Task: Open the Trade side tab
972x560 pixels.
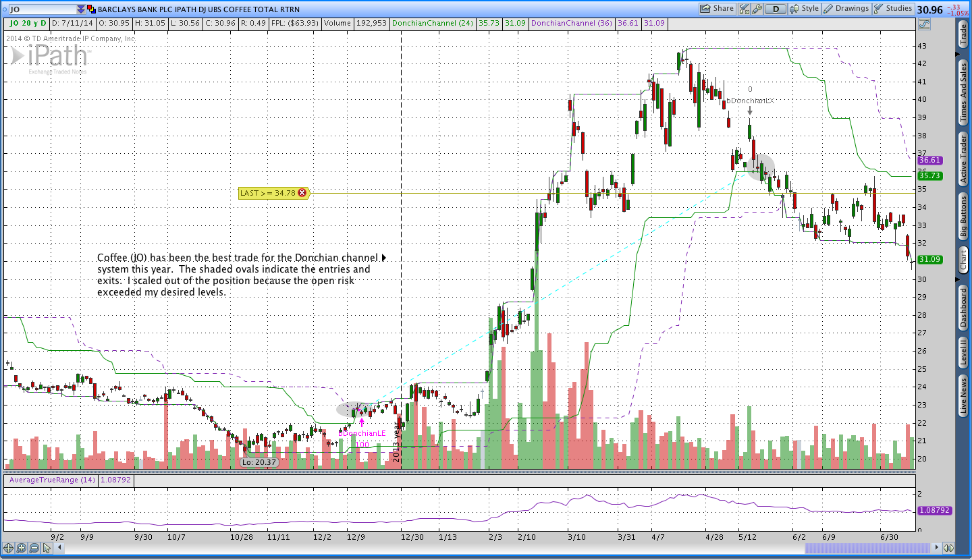Action: tap(964, 34)
